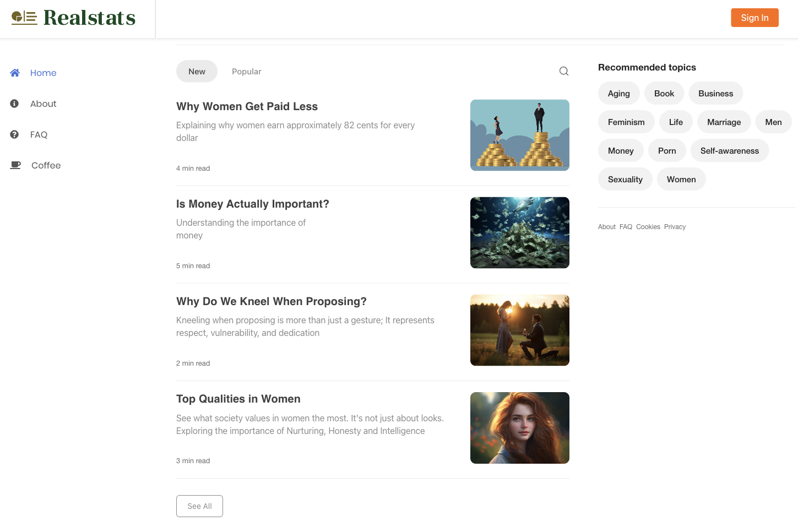Switch to the Popular tab
798x532 pixels.
pos(246,72)
